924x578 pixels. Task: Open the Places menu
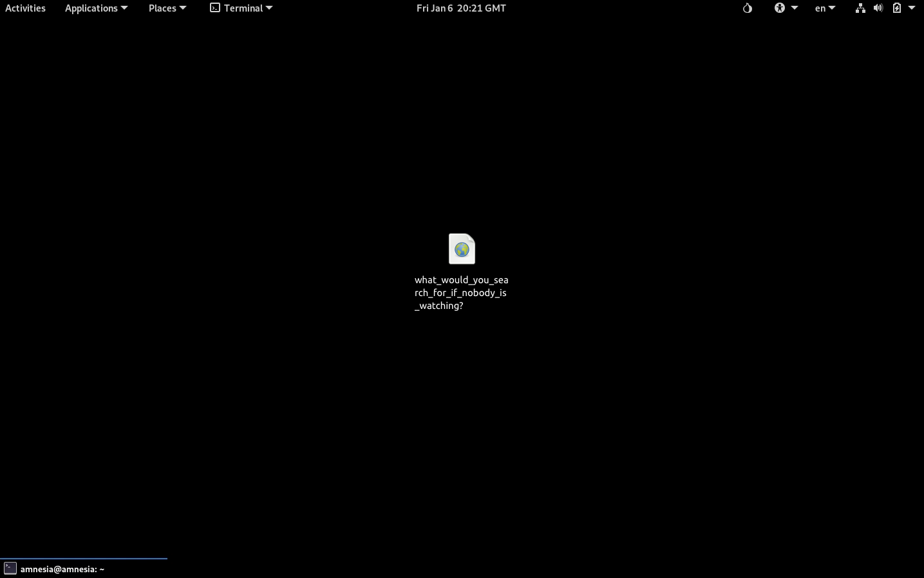point(162,8)
